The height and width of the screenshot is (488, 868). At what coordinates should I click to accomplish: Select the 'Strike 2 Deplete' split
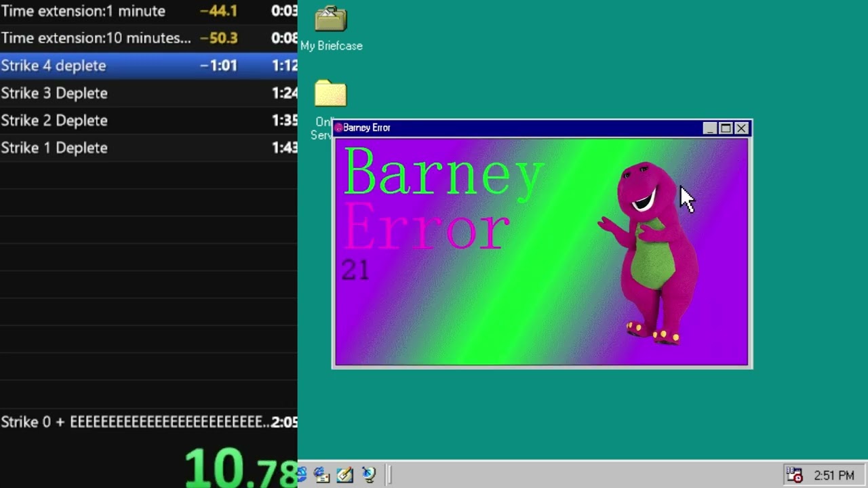click(149, 120)
